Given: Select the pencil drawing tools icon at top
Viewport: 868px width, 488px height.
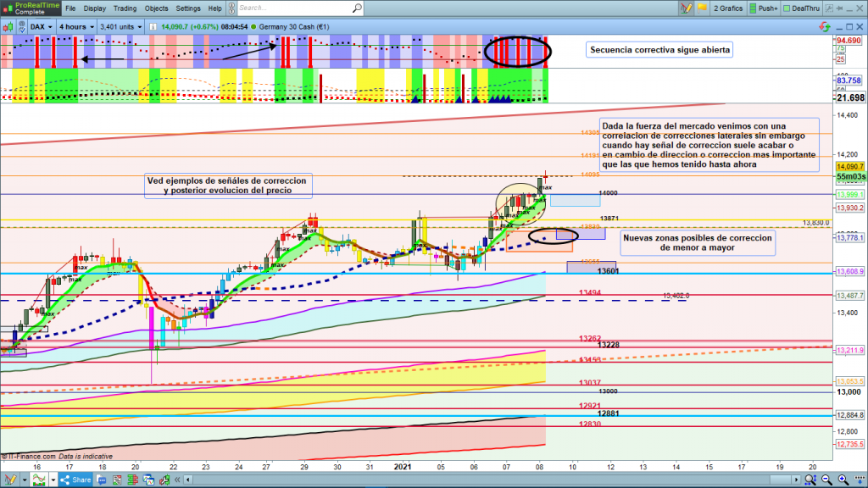Looking at the screenshot, I should point(687,8).
